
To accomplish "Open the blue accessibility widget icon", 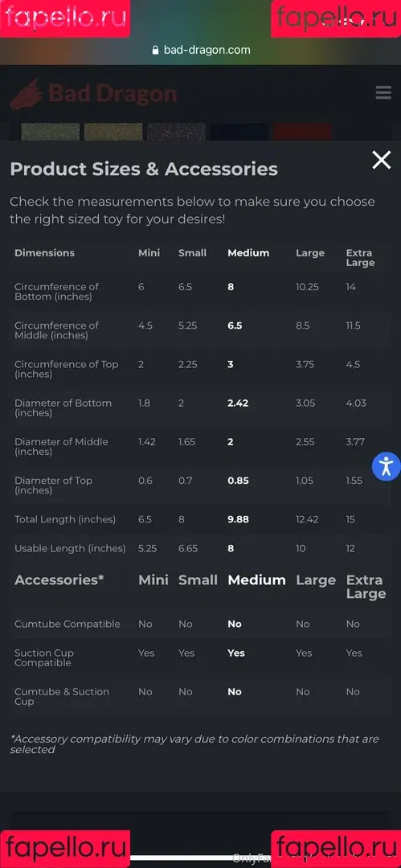I will [x=386, y=465].
